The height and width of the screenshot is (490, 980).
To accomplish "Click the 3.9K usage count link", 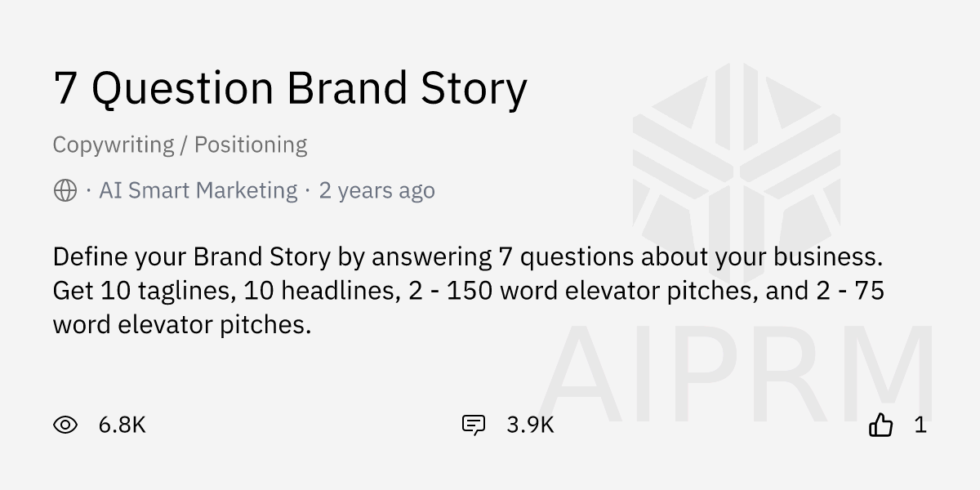I will pos(529,425).
